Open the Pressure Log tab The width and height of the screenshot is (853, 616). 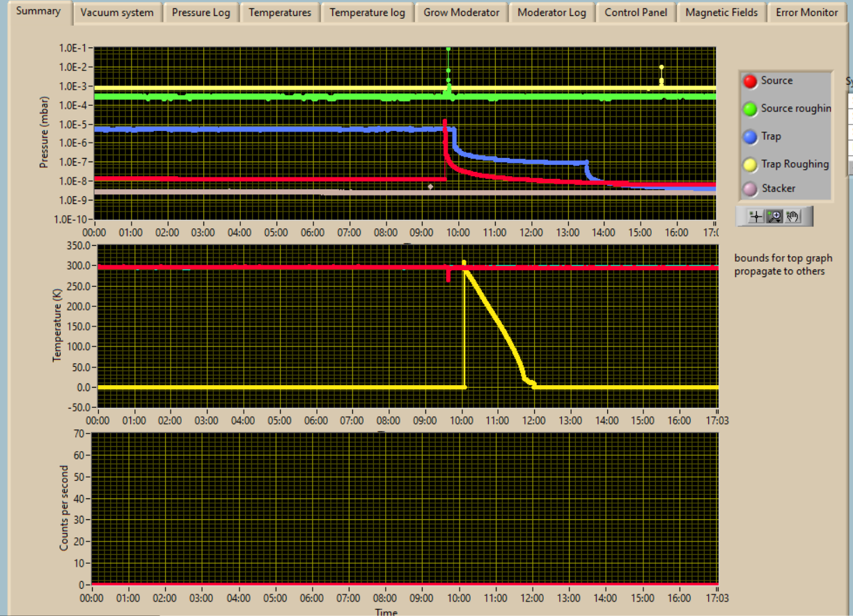tap(201, 13)
